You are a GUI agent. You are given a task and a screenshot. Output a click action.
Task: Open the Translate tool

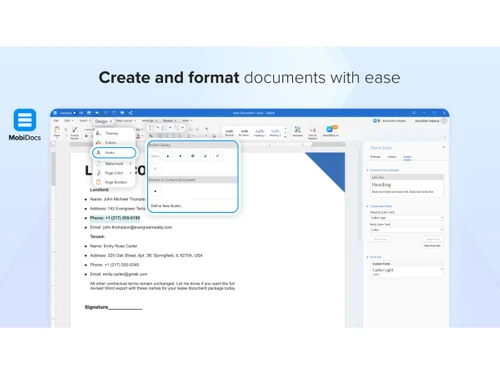click(x=298, y=130)
